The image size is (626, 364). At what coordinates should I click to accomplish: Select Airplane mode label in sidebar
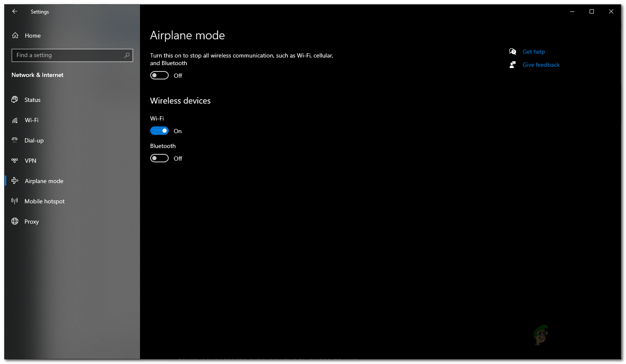(x=44, y=181)
